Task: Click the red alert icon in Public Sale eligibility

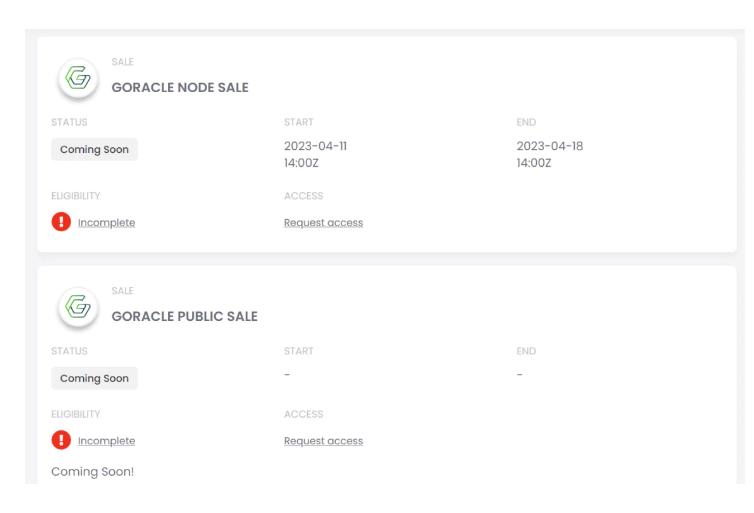Action: click(x=61, y=440)
